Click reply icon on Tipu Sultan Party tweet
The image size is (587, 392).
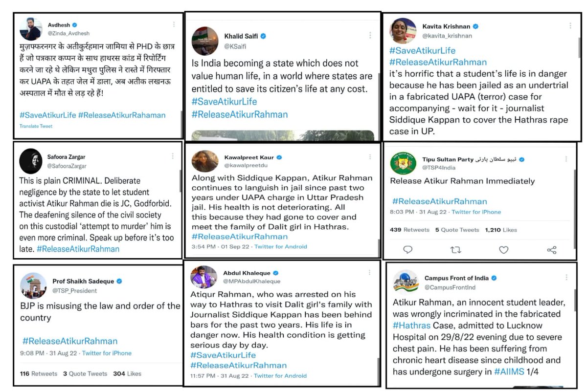[407, 250]
